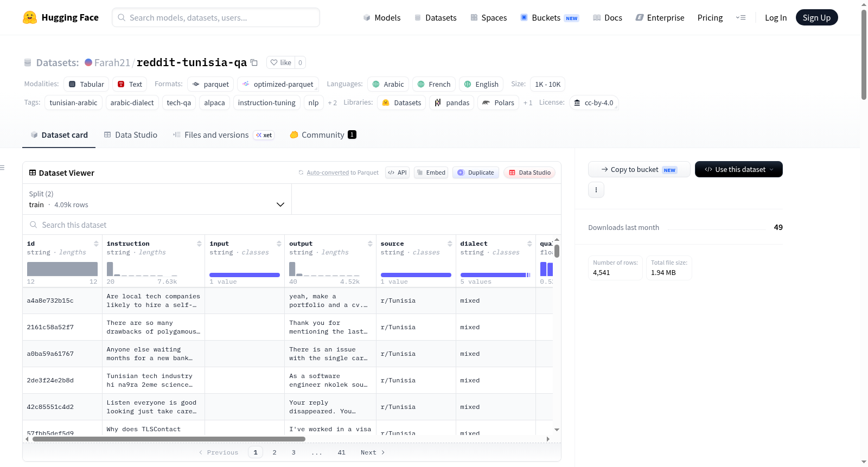Image resolution: width=868 pixels, height=467 pixels.
Task: Click the Dataset Viewer table icon
Action: tap(33, 173)
